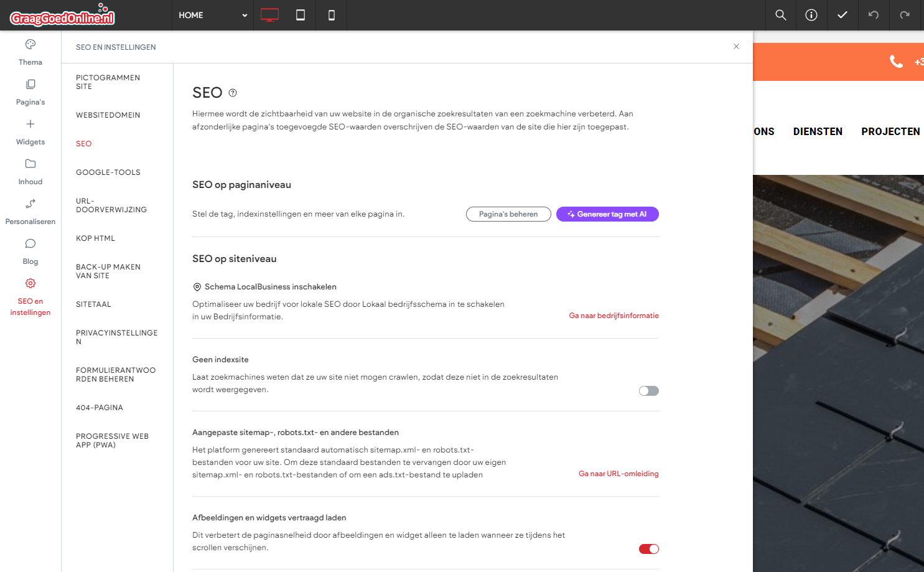This screenshot has width=924, height=572.
Task: Switch to mobile view icon
Action: point(332,15)
